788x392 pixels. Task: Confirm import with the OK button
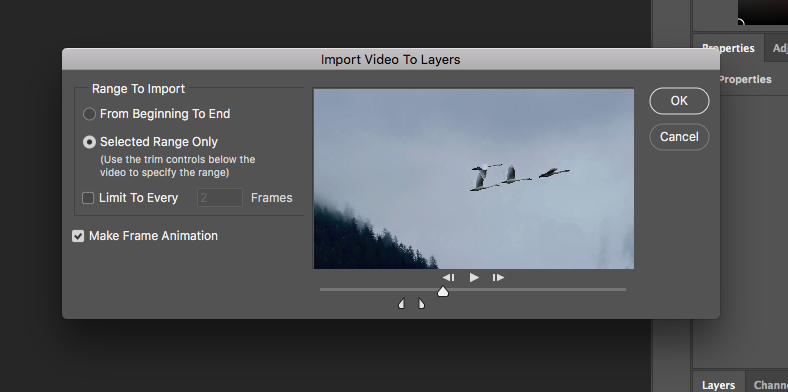[x=679, y=101]
